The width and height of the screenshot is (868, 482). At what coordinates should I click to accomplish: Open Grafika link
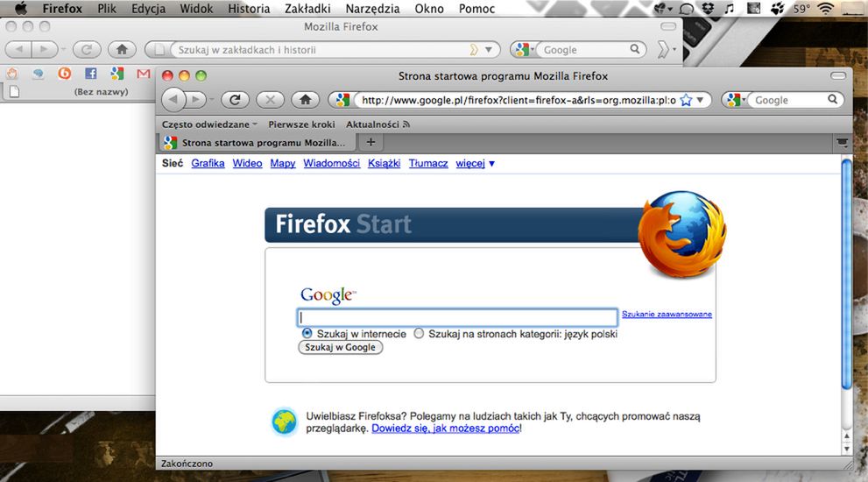pos(208,163)
